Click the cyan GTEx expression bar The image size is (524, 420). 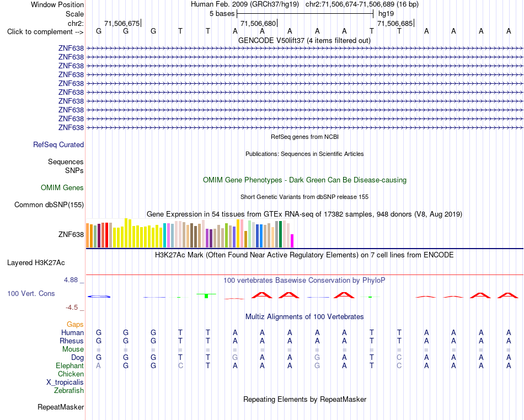pos(164,235)
